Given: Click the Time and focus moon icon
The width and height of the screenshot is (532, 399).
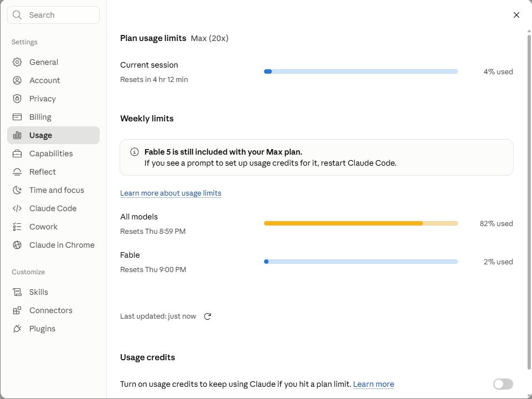Looking at the screenshot, I should 17,190.
